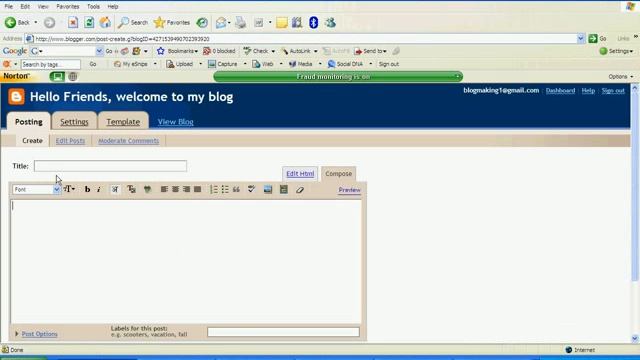
Task: Click the post Title input field
Action: coord(110,166)
